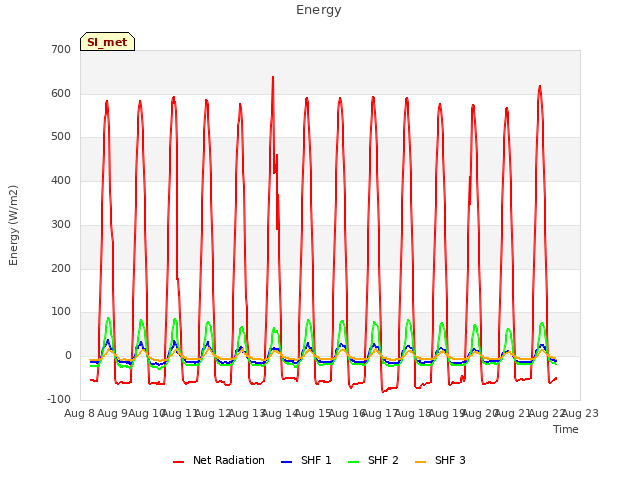The width and height of the screenshot is (640, 480).
Task: Click the 100 y-axis tick label
Action: tap(61, 312)
